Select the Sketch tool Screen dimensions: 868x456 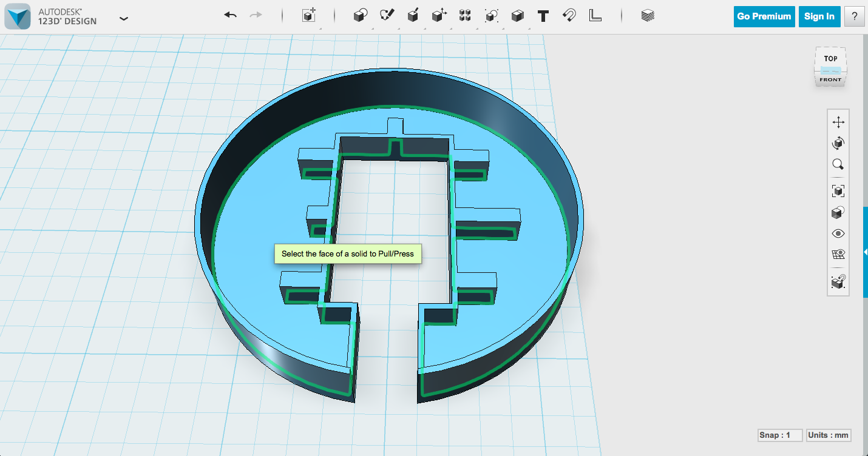[388, 16]
